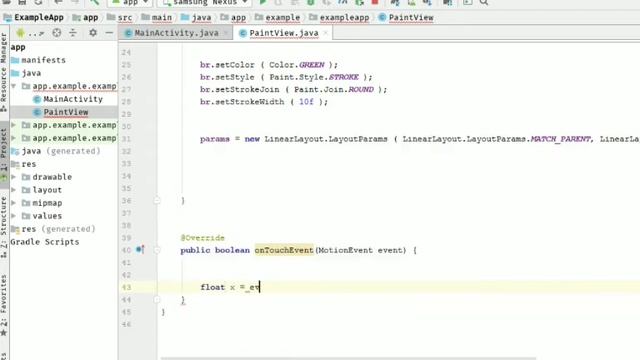Viewport: 640px width, 360px height.
Task: Toggle fold marker at line 44
Action: (x=157, y=300)
